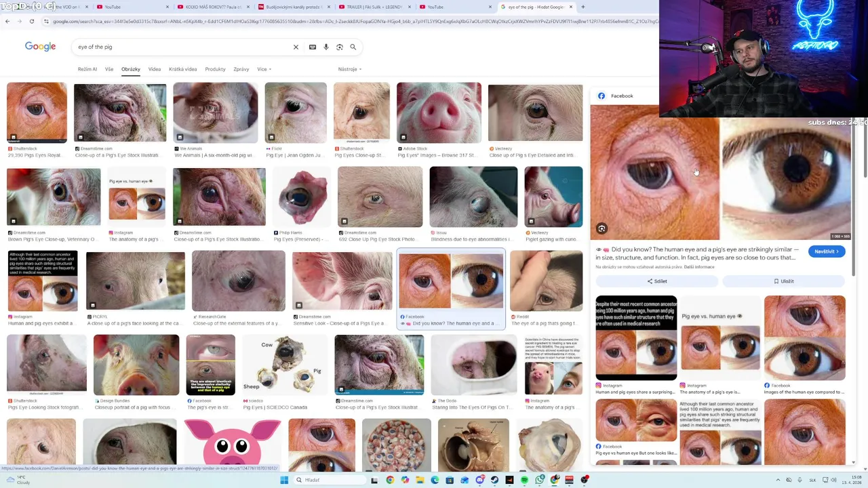Start voice search with the microphone icon
This screenshot has height=488, width=868.
pyautogui.click(x=326, y=47)
